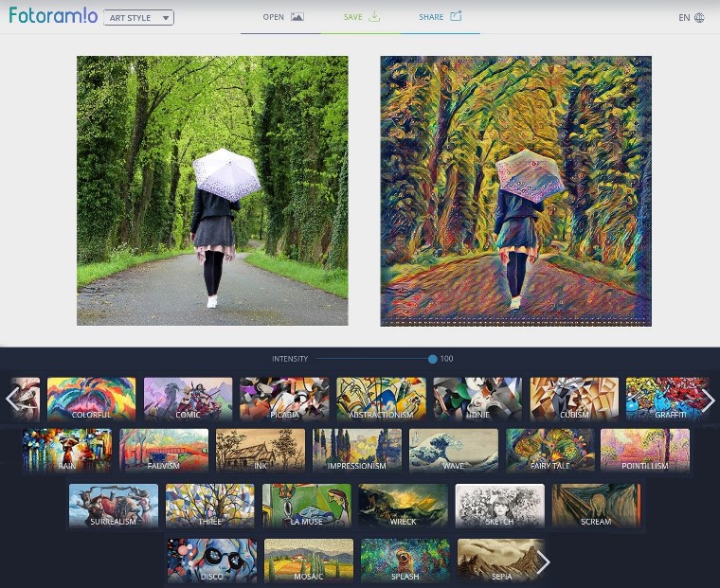Click right chevron beside Sepia style
Screen dimensions: 720x588
(543, 562)
